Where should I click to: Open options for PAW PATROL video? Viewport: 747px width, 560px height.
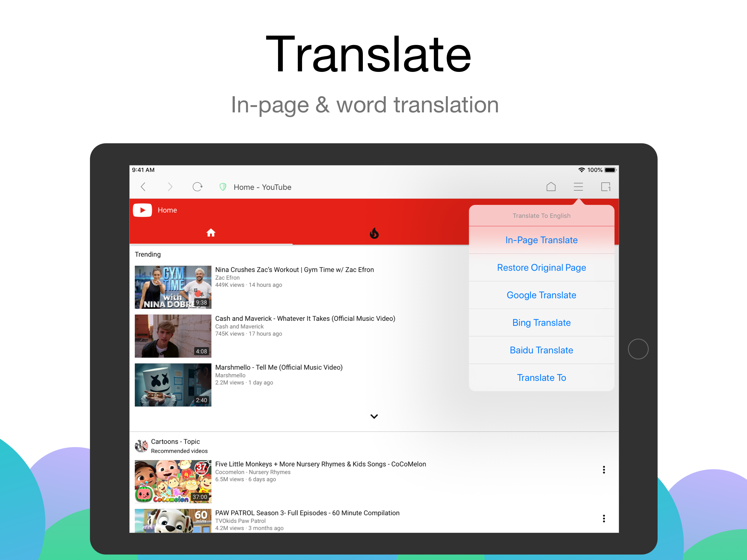pos(604,518)
